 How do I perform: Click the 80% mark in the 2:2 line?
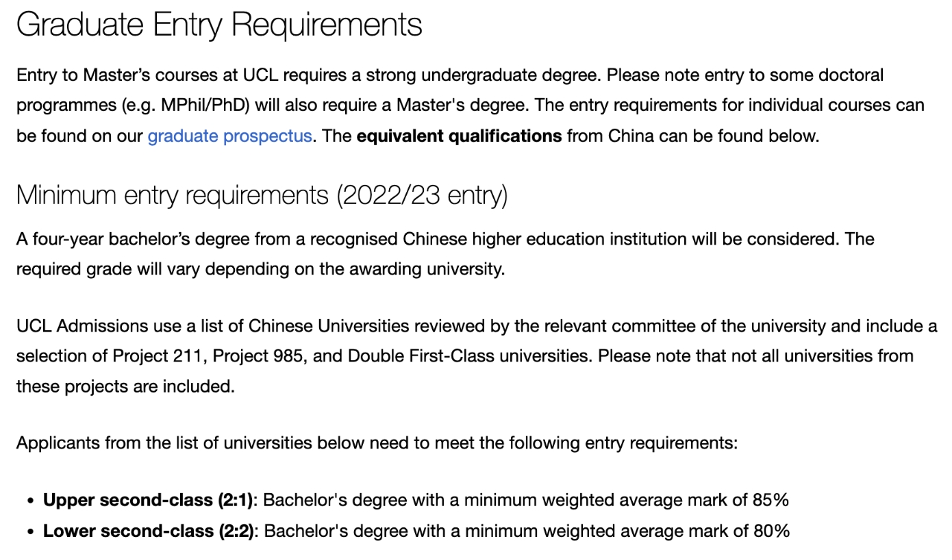(x=771, y=531)
